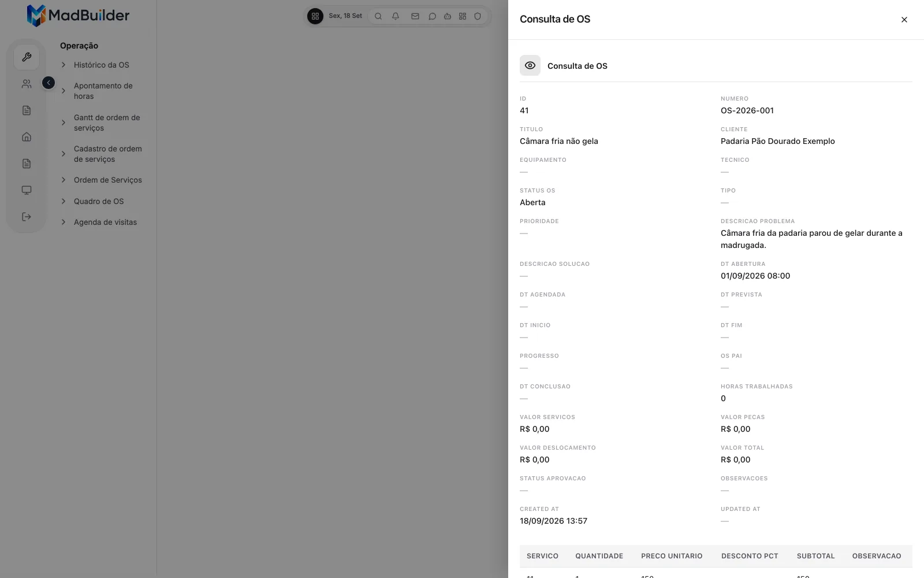This screenshot has height=578, width=924.
Task: Select the first document sidebar icon
Action: (27, 110)
